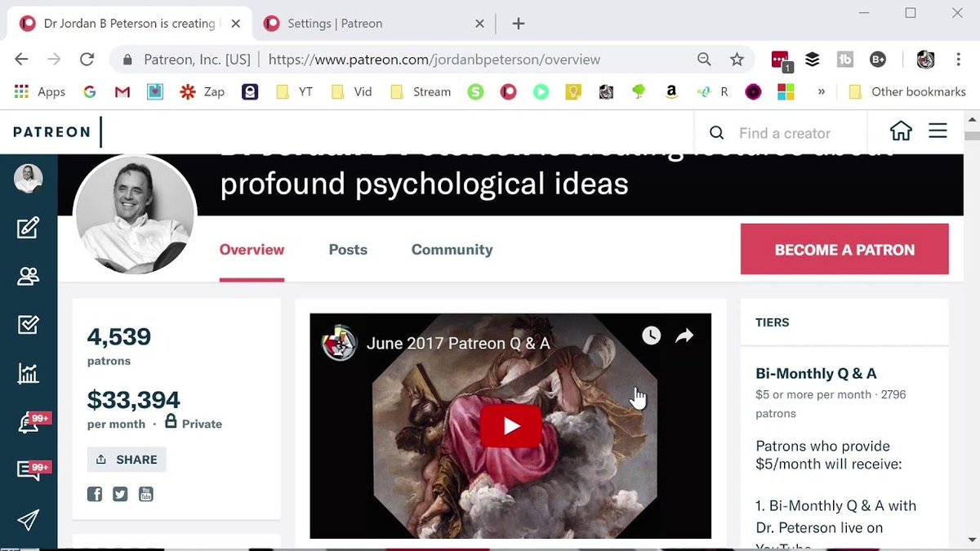
Task: Open the Google bookmark icon
Action: pos(90,91)
